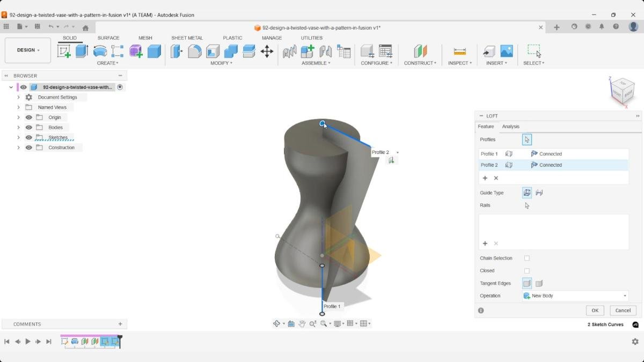Expand the Sketches folder in the browser
Screen dimensions: 644x362
pos(18,137)
